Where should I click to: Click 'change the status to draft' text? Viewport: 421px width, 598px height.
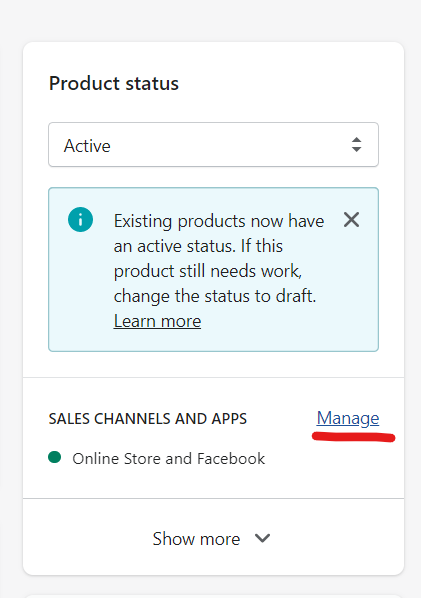click(215, 296)
